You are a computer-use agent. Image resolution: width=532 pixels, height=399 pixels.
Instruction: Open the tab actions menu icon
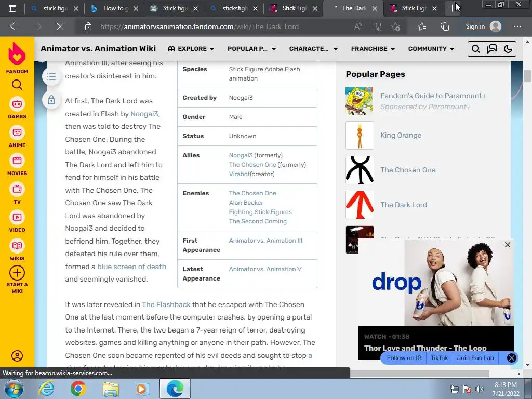(x=12, y=8)
